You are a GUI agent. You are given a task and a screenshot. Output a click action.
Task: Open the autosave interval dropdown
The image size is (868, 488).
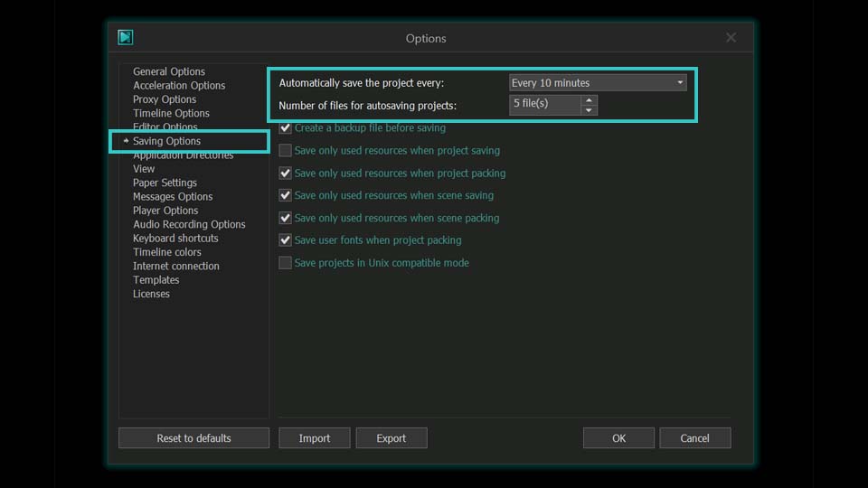point(598,83)
